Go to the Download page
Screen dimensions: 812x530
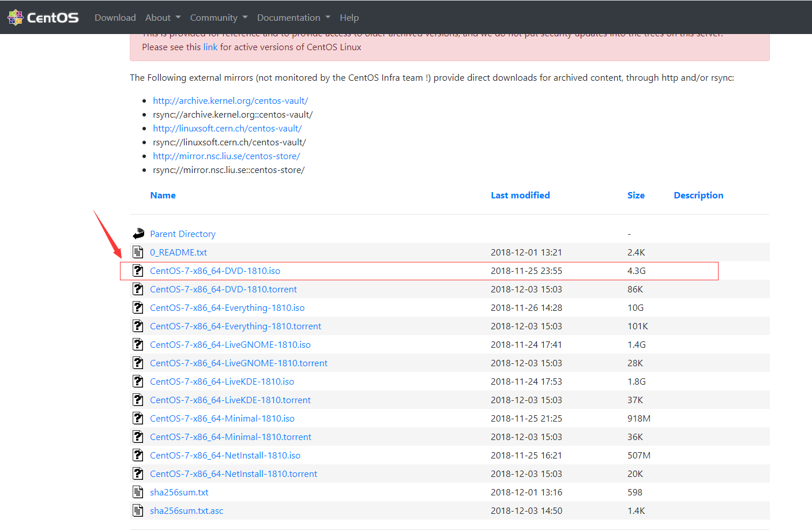point(115,17)
